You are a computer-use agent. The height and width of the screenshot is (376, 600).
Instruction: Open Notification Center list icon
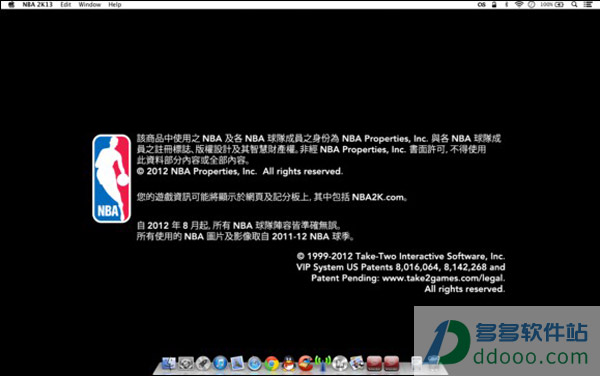point(588,5)
